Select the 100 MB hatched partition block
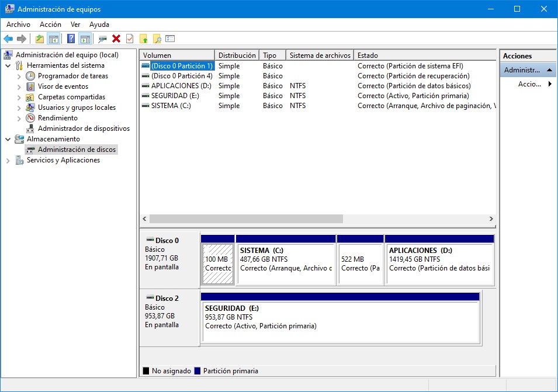Image resolution: width=558 pixels, height=392 pixels. click(217, 263)
